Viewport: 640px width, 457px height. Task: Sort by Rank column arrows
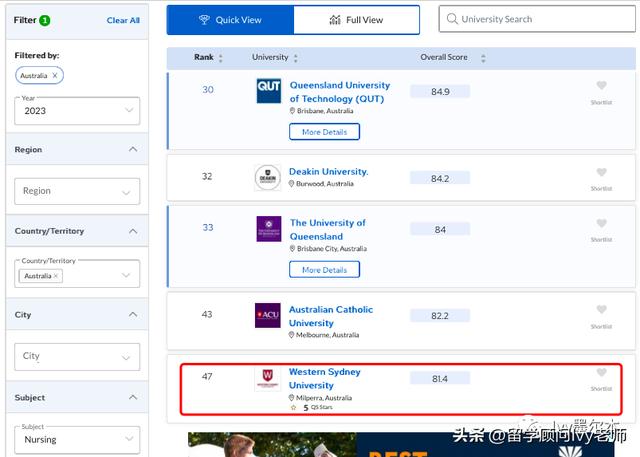coord(221,58)
